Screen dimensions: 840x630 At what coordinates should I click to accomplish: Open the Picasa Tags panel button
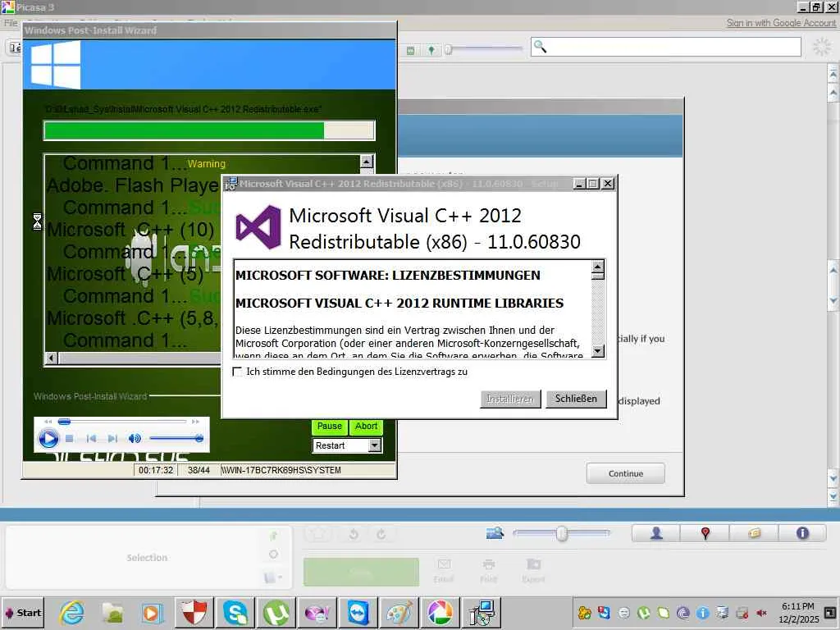753,533
